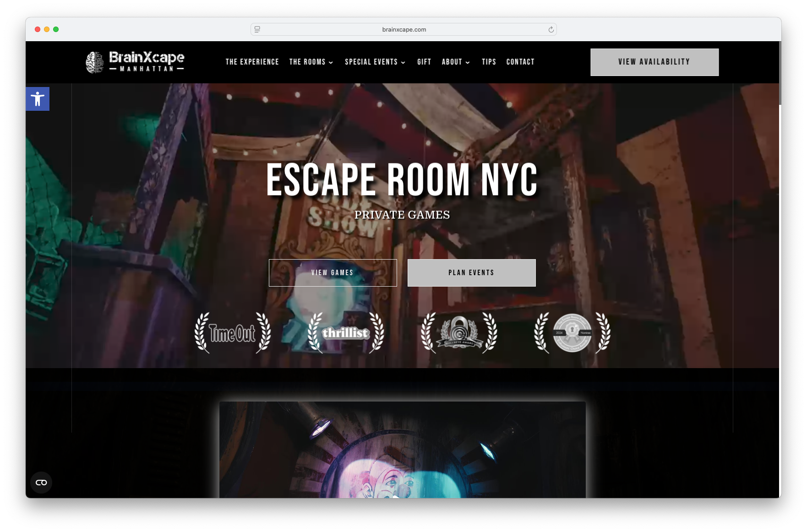Open the accessibility tools widget
The height and width of the screenshot is (532, 807).
pos(38,99)
